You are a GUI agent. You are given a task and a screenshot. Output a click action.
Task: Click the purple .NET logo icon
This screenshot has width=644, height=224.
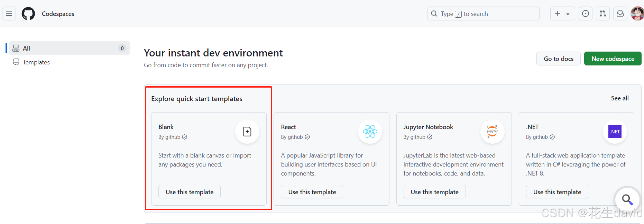tap(615, 132)
